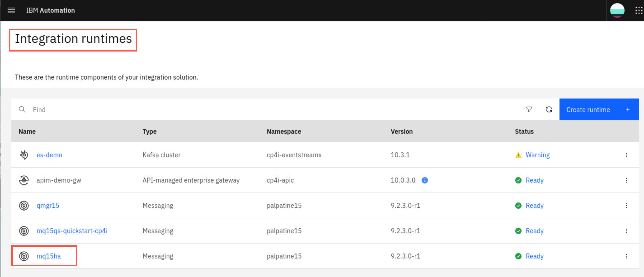
Task: Click the Version column header
Action: (402, 131)
